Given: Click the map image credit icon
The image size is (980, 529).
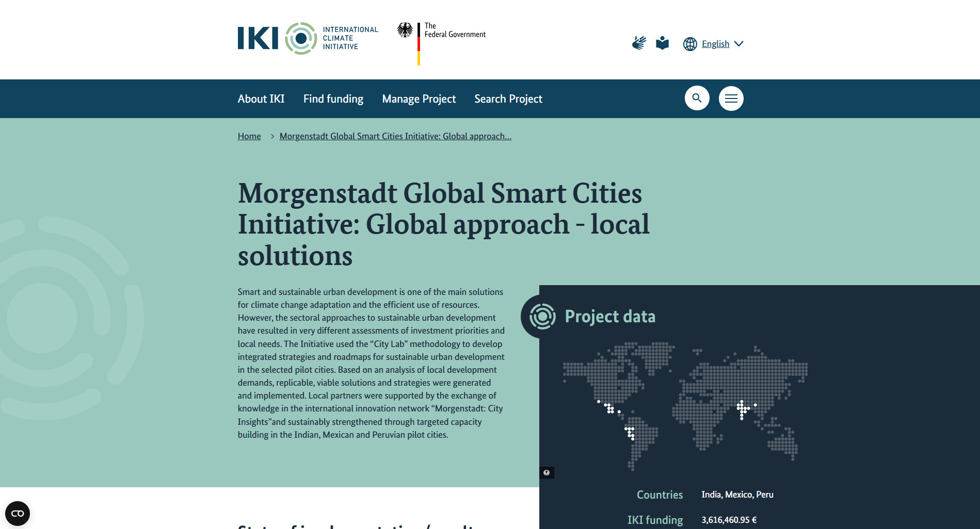Looking at the screenshot, I should pos(547,473).
